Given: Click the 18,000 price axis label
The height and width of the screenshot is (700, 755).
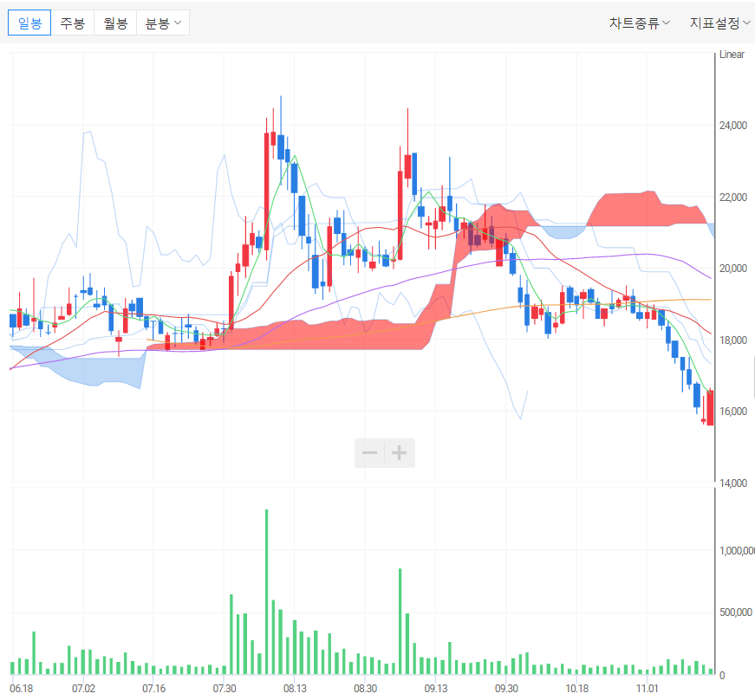Looking at the screenshot, I should 732,340.
